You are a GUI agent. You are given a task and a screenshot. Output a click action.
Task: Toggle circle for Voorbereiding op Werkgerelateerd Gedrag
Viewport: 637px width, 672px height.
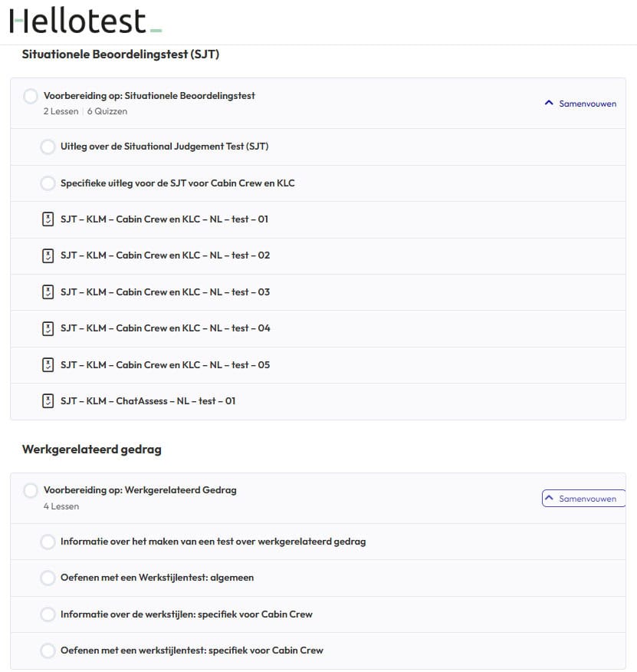pyautogui.click(x=31, y=490)
